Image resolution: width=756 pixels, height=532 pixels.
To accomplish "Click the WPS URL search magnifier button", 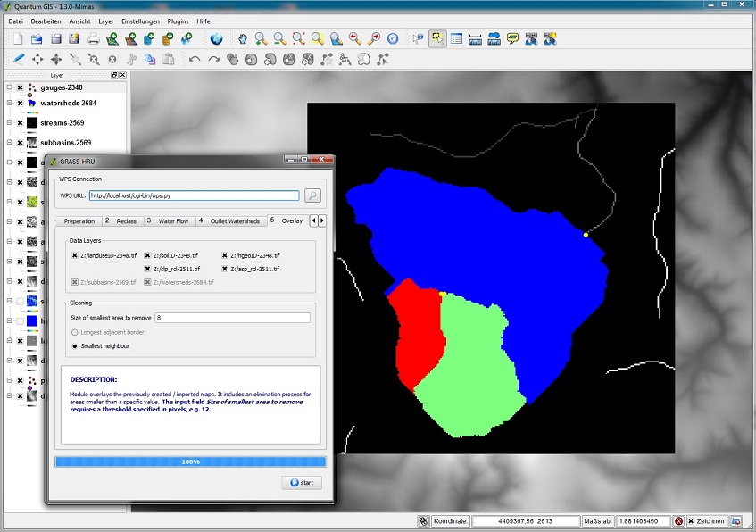I will click(312, 195).
